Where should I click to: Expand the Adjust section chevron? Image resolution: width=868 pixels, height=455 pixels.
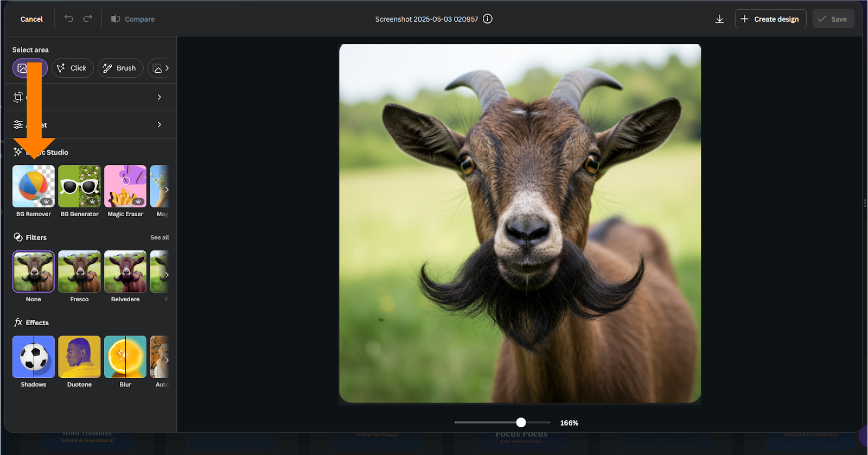[159, 124]
